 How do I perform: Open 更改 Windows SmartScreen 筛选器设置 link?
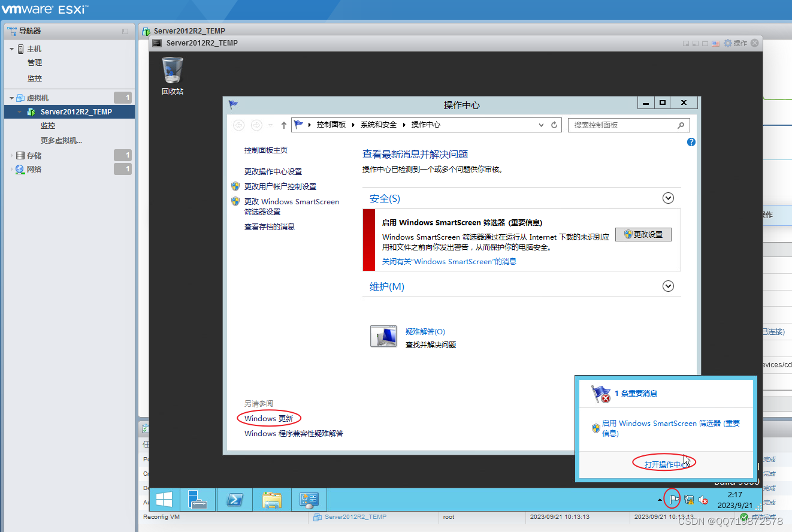click(x=292, y=207)
